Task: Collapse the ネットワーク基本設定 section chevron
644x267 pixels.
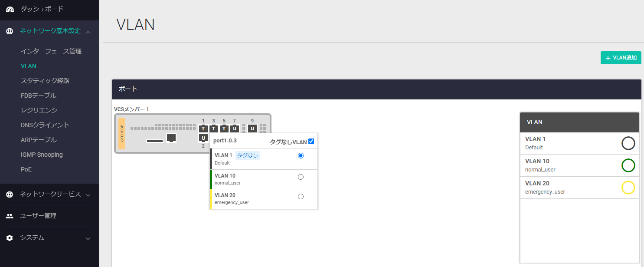Action: point(88,32)
